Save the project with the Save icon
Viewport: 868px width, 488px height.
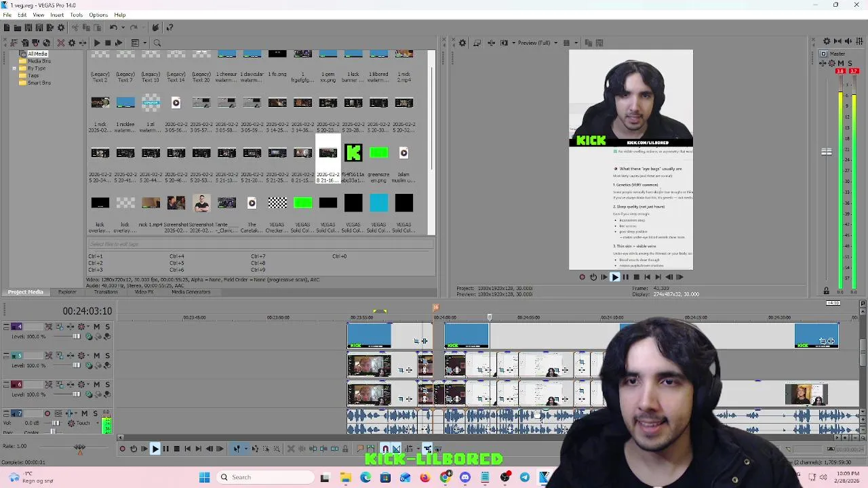[x=28, y=28]
